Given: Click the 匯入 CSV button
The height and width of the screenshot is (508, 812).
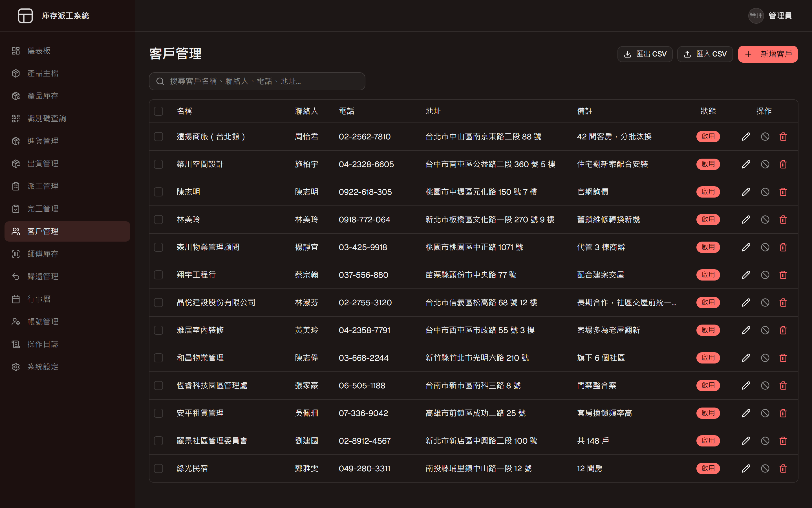Looking at the screenshot, I should [705, 54].
